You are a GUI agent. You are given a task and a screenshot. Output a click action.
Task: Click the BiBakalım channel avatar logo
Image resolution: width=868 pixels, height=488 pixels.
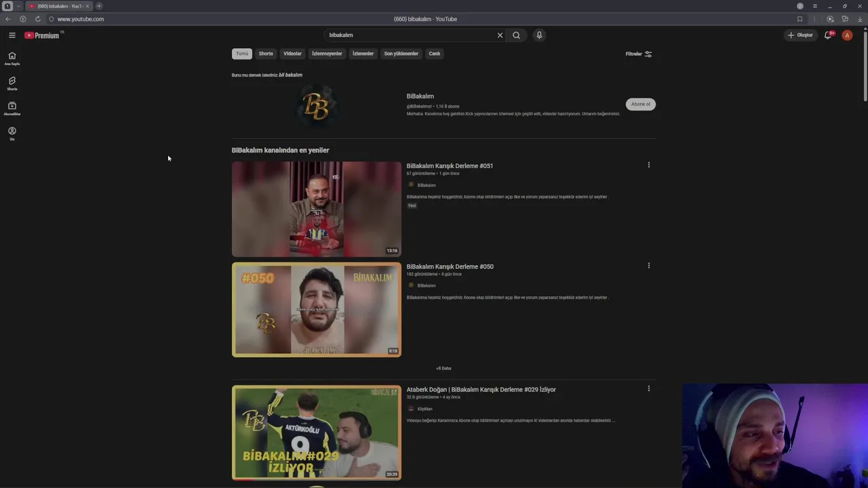316,106
